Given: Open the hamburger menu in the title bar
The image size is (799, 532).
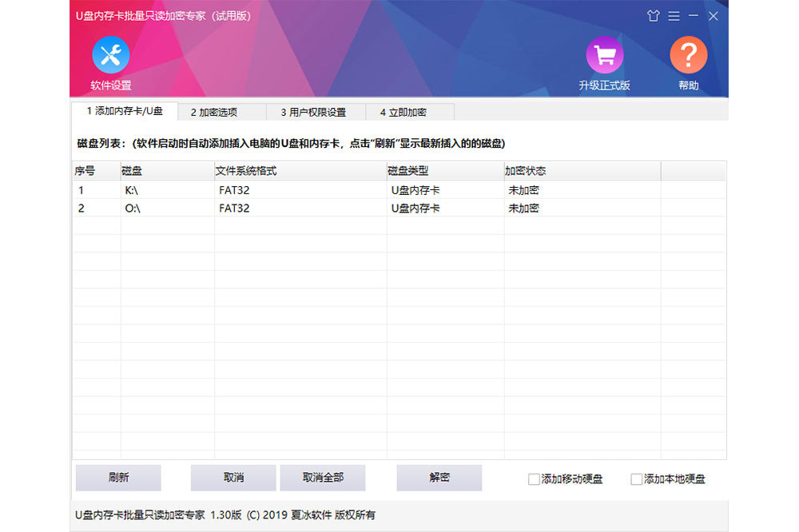Looking at the screenshot, I should pyautogui.click(x=674, y=15).
